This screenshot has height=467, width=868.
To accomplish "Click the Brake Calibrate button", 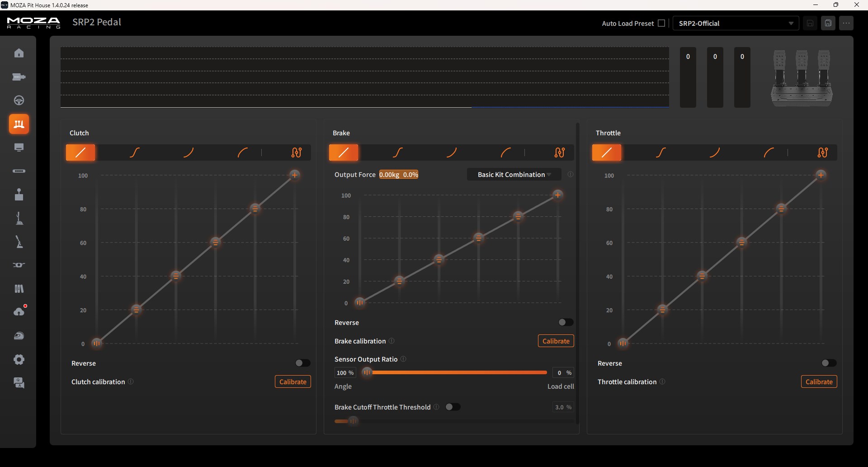I will click(556, 341).
